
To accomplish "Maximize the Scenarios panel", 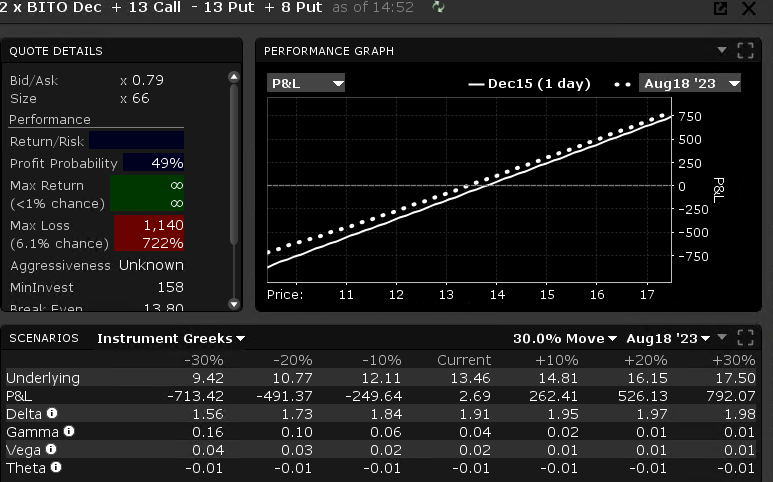I will (745, 338).
